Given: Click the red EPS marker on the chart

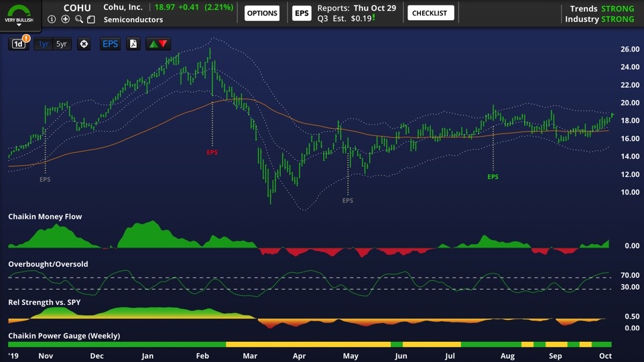Looking at the screenshot, I should (212, 153).
